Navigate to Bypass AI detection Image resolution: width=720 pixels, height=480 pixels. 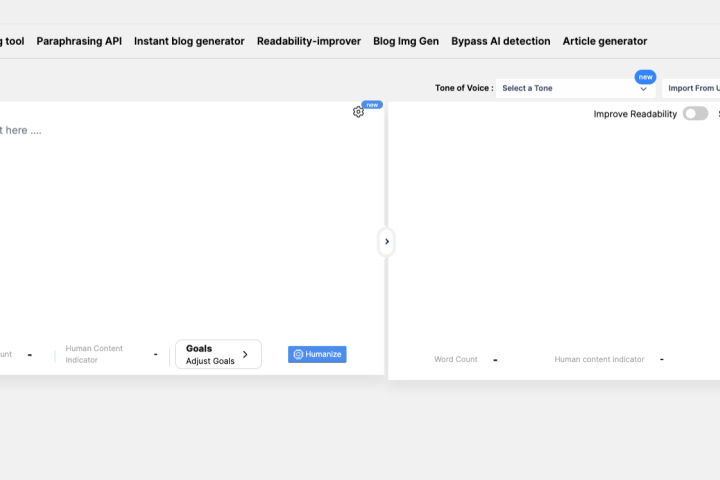coord(500,41)
